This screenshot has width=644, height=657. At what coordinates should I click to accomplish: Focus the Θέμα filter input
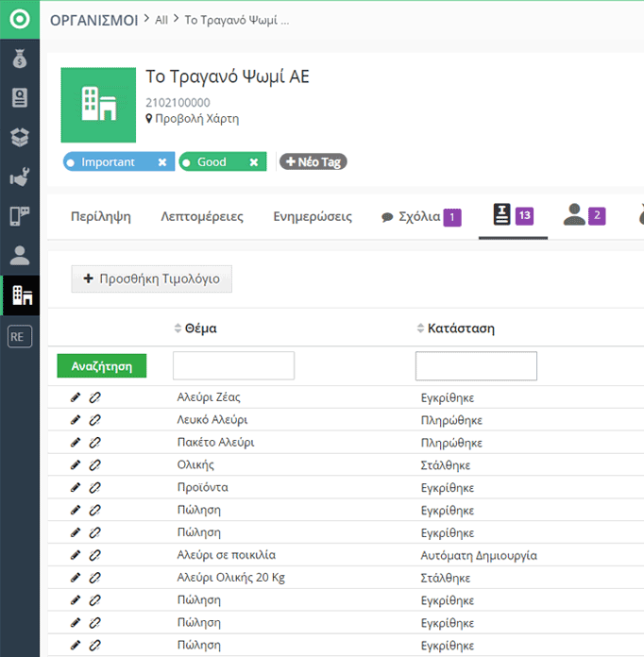(233, 366)
